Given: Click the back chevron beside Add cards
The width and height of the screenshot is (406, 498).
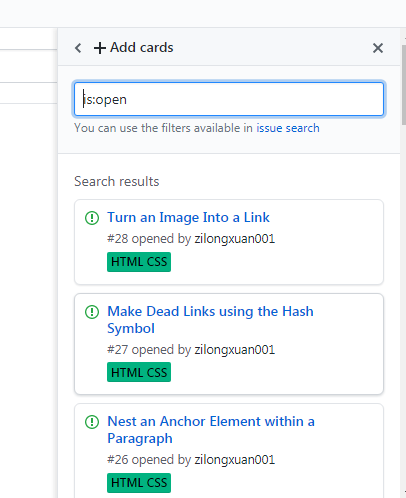Looking at the screenshot, I should (x=78, y=48).
